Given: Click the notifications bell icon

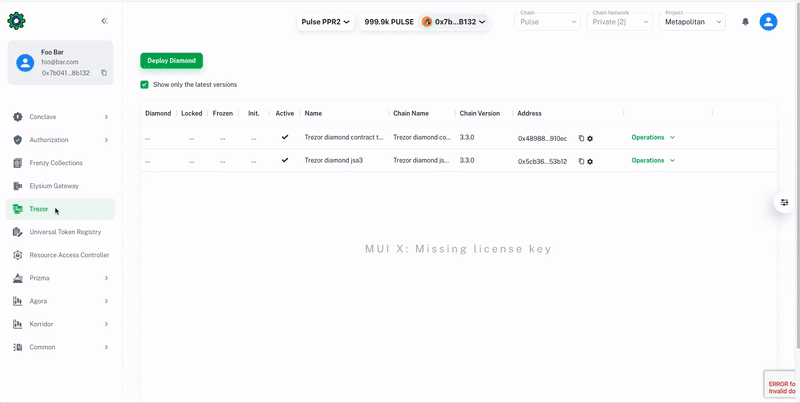Looking at the screenshot, I should (x=745, y=22).
